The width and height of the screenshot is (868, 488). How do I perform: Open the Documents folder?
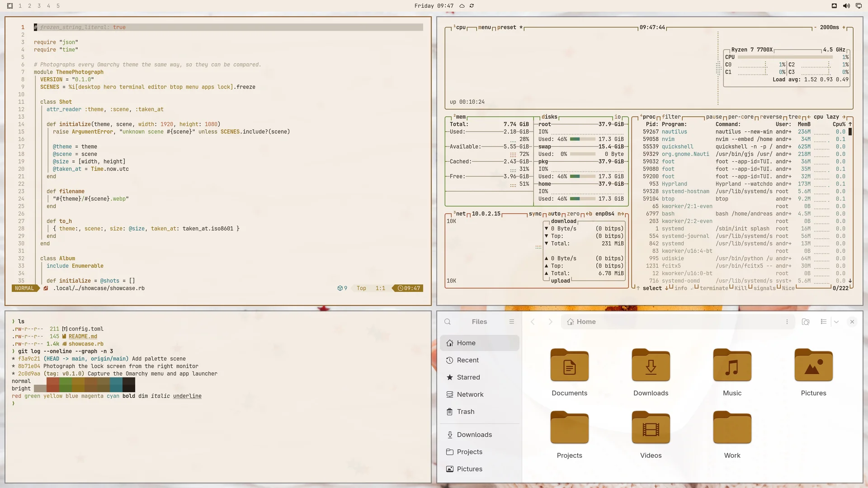[570, 373]
